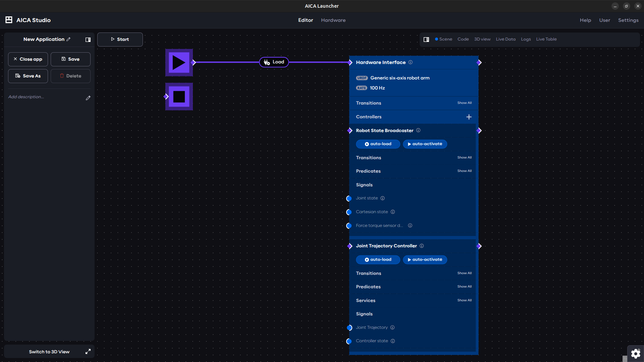
Task: Click the edit description pencil icon
Action: (x=88, y=98)
